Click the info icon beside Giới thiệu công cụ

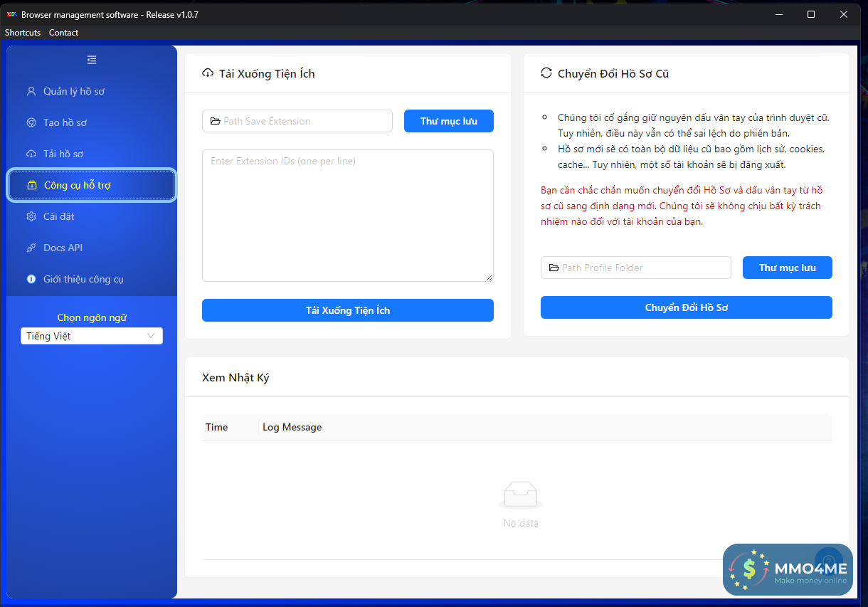click(31, 279)
